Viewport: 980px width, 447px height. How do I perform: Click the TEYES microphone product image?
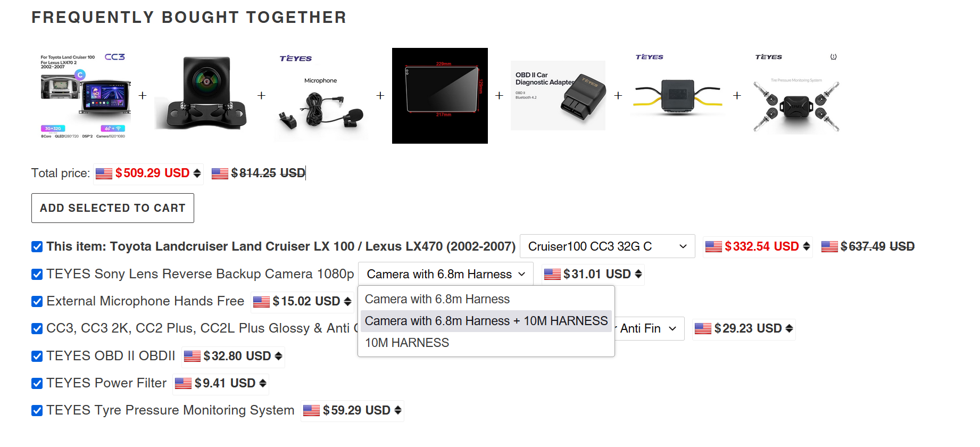(321, 96)
